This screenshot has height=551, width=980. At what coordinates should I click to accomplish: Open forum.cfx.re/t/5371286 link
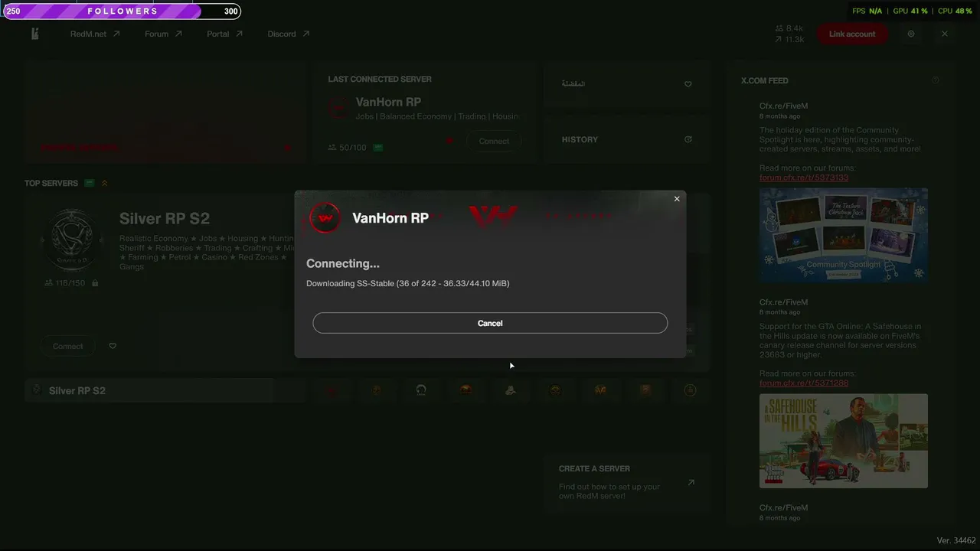point(804,383)
